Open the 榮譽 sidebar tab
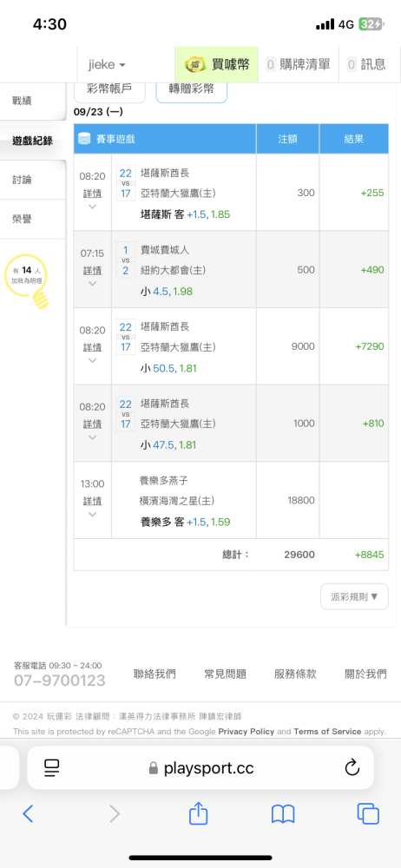This screenshot has width=401, height=868. coord(23,220)
